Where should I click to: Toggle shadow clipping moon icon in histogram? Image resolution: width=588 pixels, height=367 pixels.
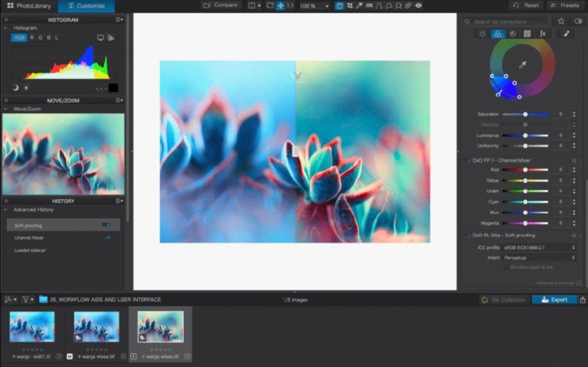pos(16,87)
